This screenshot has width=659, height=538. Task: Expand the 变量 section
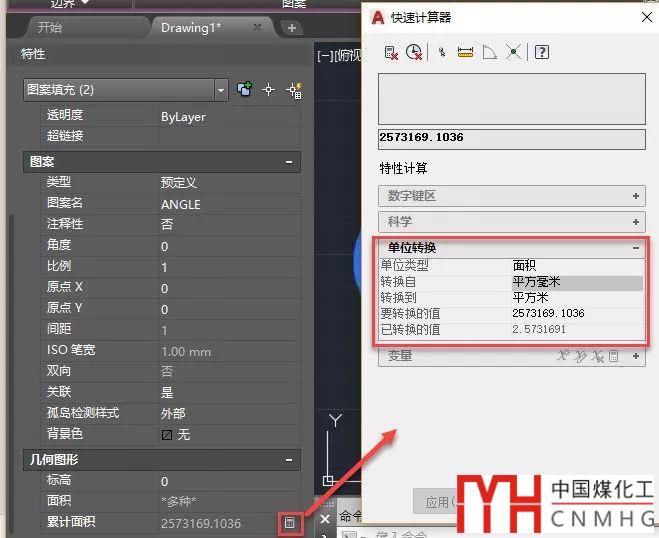point(635,356)
